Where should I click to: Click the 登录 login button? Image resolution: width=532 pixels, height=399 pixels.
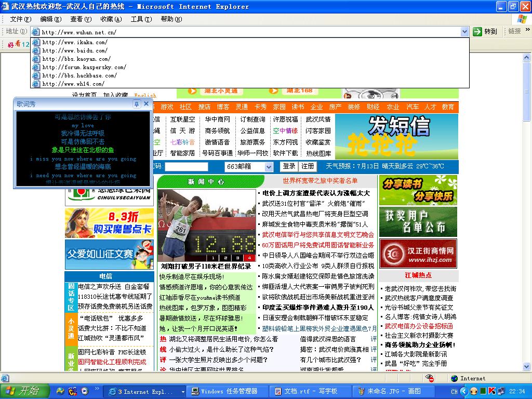[289, 166]
